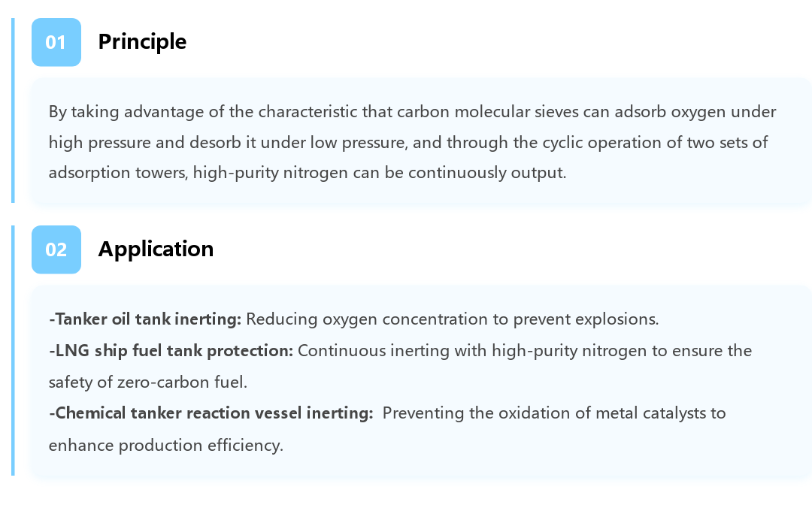Click the Principle description text card
Screen dimensions: 812x529
click(x=421, y=141)
